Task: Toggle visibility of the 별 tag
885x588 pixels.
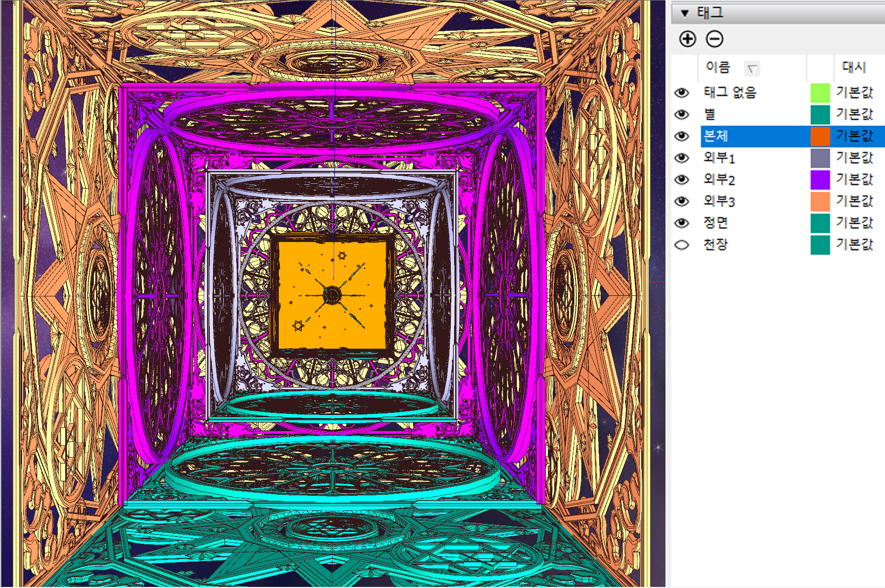Action: point(682,114)
